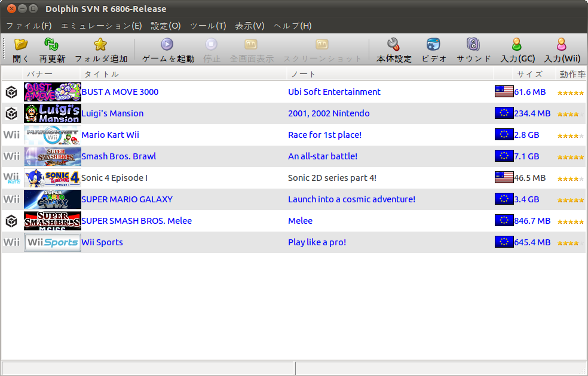Click Wii platform icon for Wii Sports
This screenshot has width=588, height=376.
11,242
